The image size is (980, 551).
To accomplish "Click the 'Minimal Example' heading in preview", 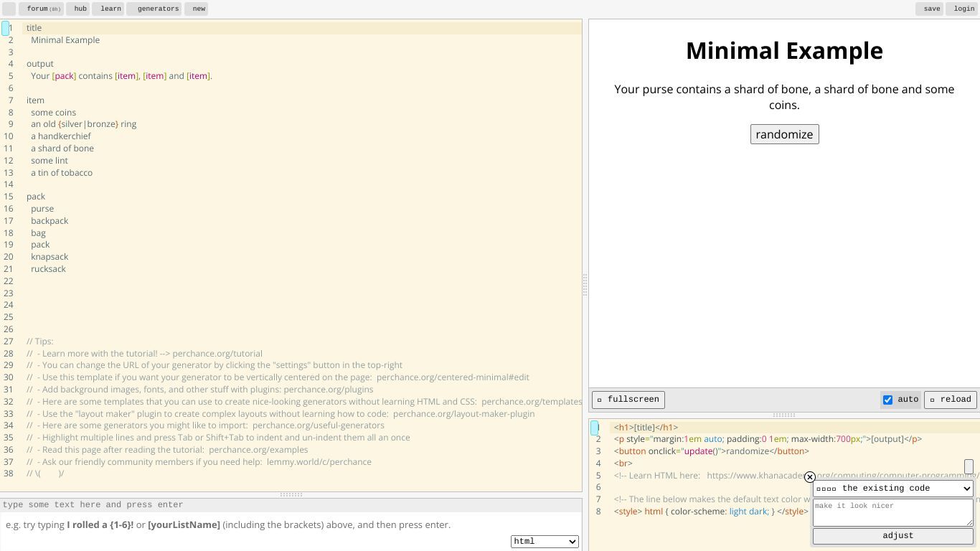I will [784, 51].
